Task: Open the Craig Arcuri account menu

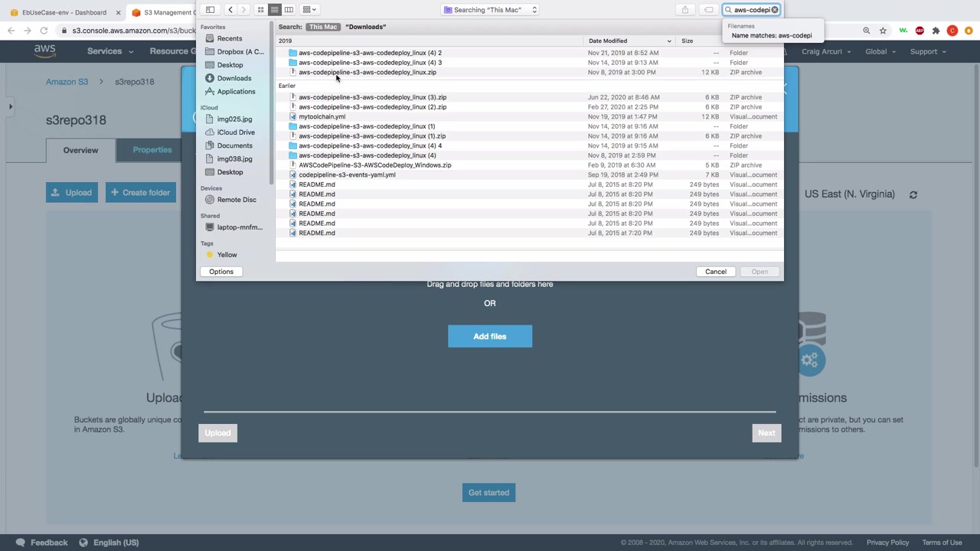Action: point(826,51)
